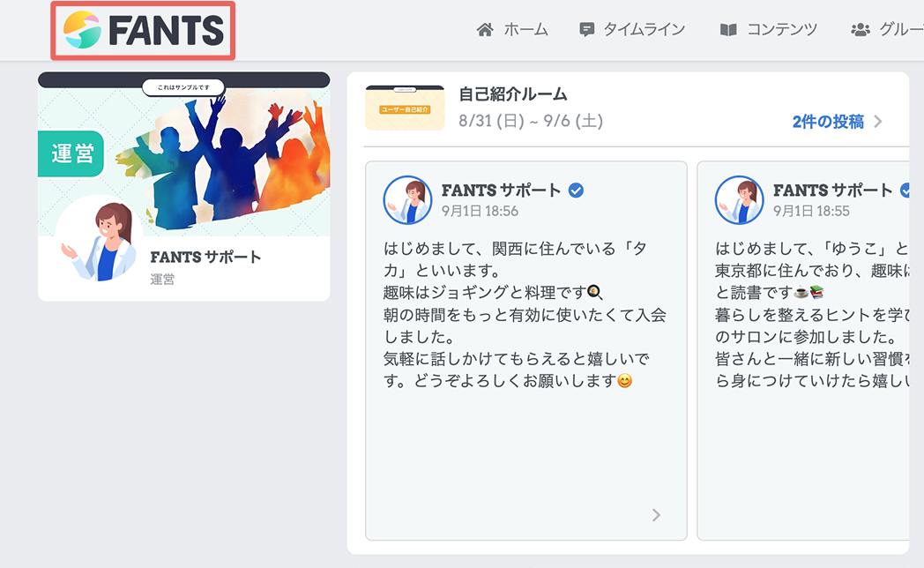924x568 pixels.
Task: Click avatar on the 18:55 post
Action: pos(739,199)
